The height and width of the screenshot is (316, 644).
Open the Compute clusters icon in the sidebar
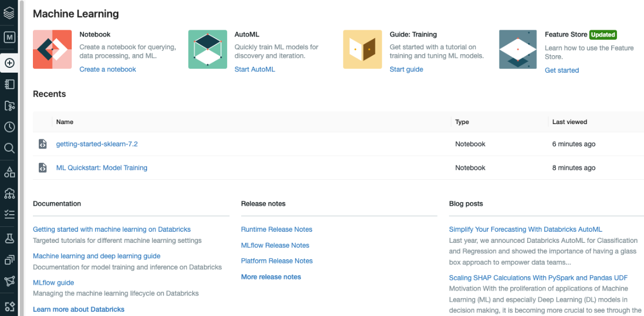(9, 194)
